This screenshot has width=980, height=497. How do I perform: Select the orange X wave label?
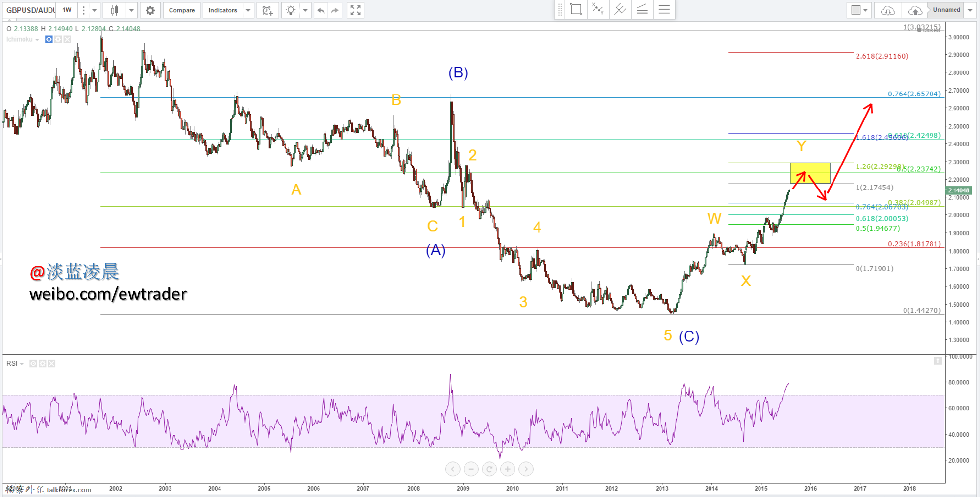coord(746,281)
